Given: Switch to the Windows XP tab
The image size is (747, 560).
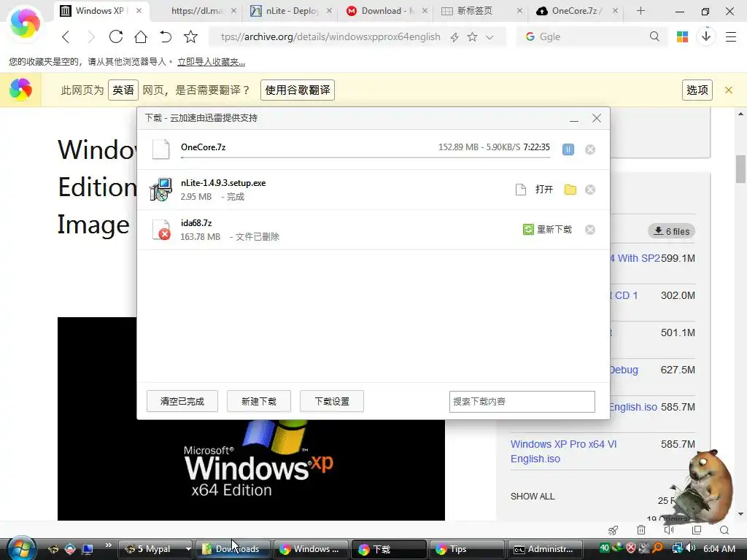Looking at the screenshot, I should pyautogui.click(x=102, y=11).
